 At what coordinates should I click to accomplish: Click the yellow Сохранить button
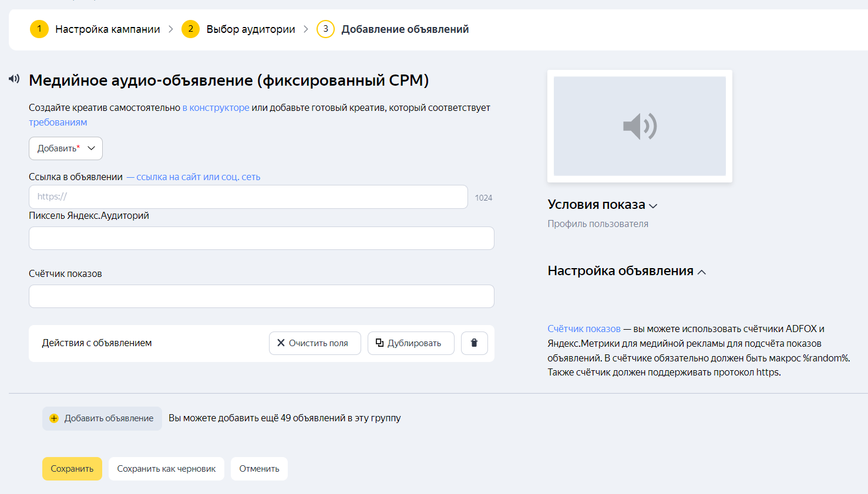pyautogui.click(x=72, y=469)
